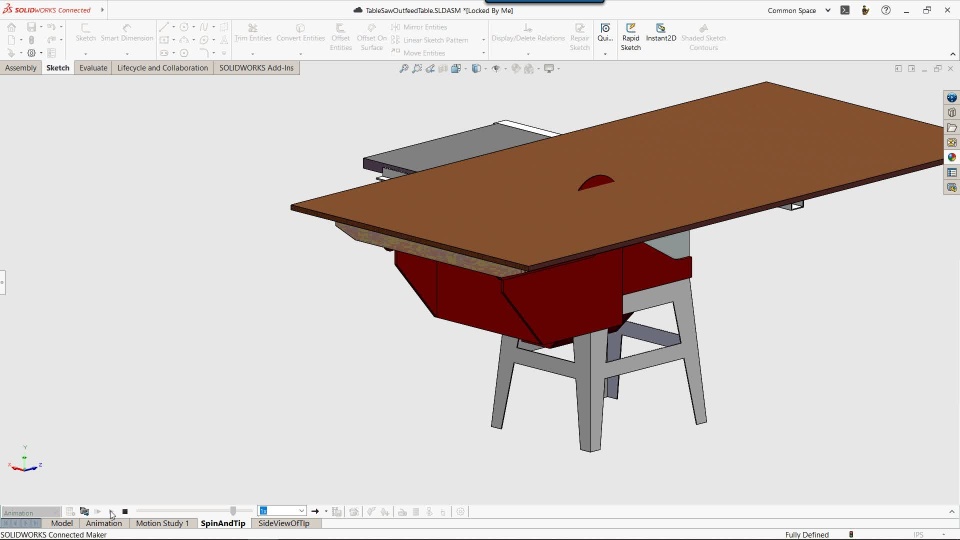This screenshot has height=540, width=960.
Task: Expand Motion Manager panel chevron
Action: click(x=951, y=512)
